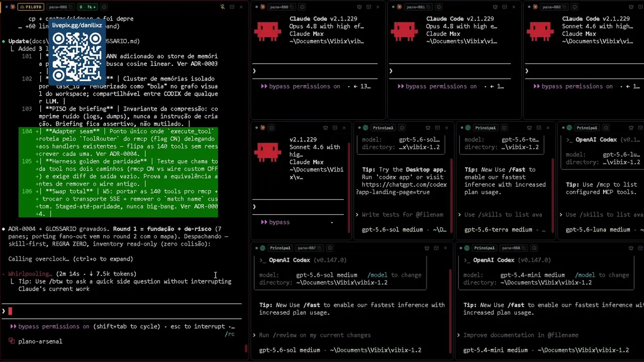Click the crown icon in the gpt-5.6-luna pane header
This screenshot has height=362, width=644.
tap(632, 128)
